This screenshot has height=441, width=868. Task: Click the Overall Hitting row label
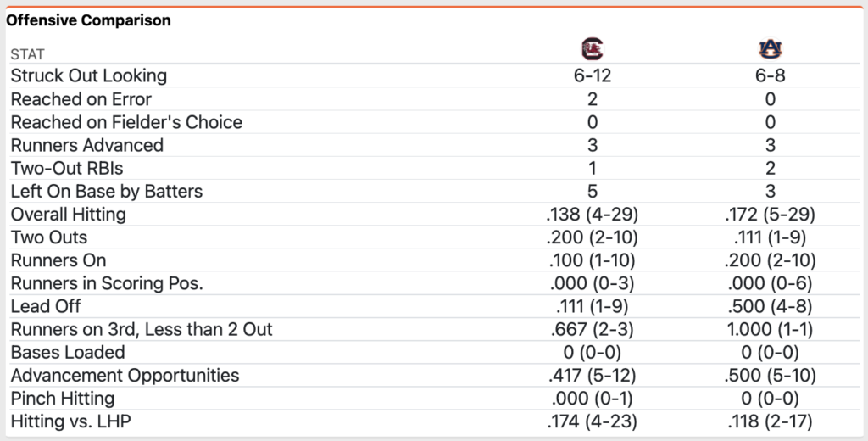tap(68, 214)
